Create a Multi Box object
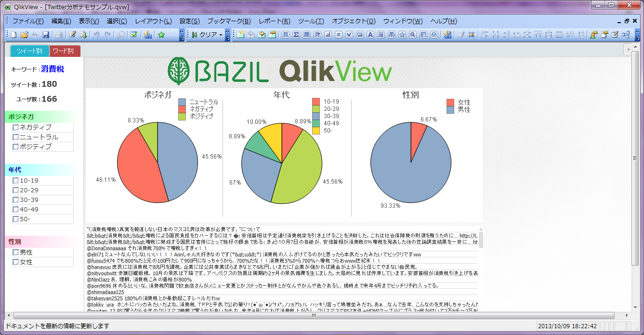This screenshot has width=644, height=335. tap(317, 35)
